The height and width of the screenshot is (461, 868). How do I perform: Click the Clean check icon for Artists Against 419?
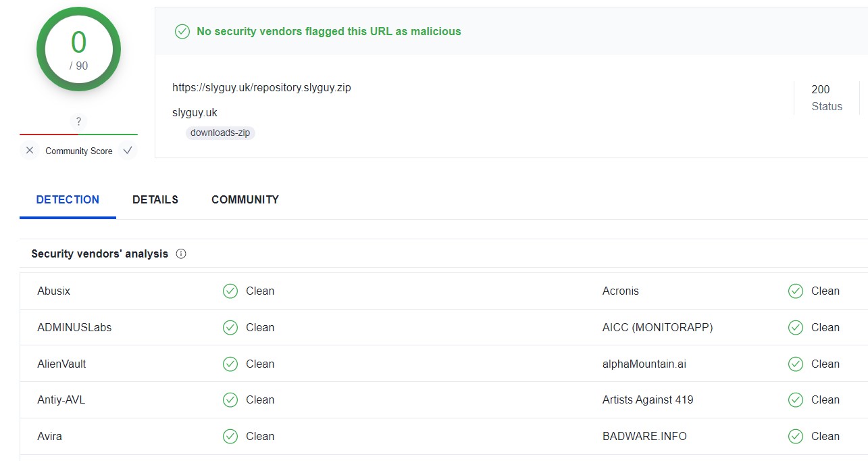796,400
